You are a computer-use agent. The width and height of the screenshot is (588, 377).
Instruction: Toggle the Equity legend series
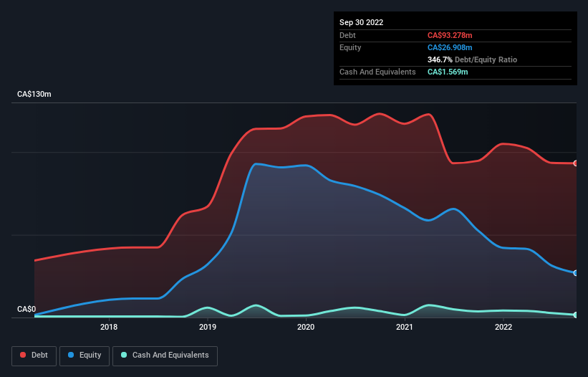tap(85, 355)
